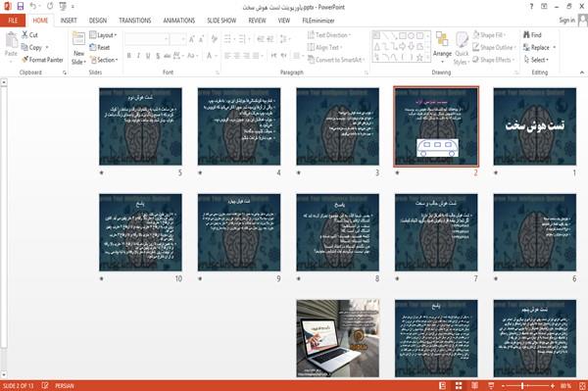Open the Section dropdown

point(104,60)
